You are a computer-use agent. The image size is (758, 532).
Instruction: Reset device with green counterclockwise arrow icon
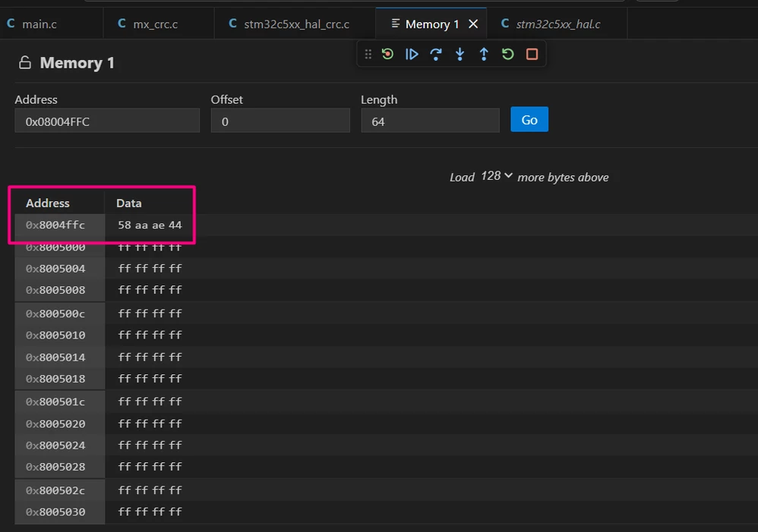pos(507,54)
